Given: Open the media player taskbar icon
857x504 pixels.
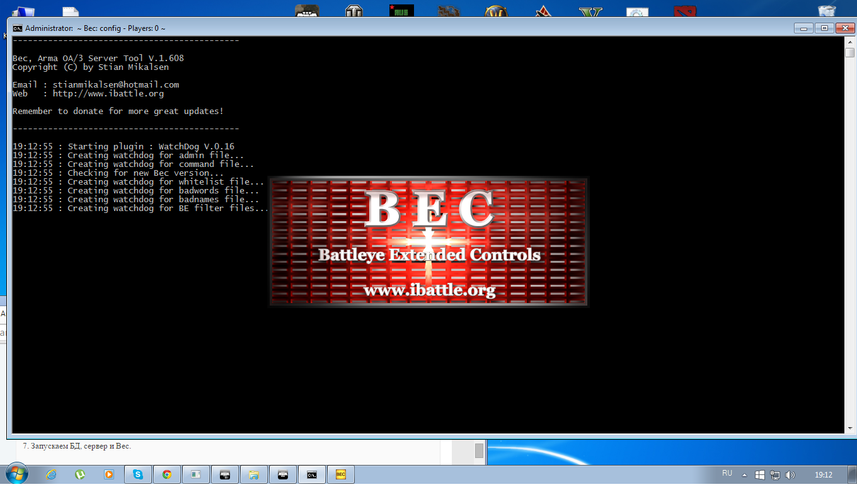Looking at the screenshot, I should coord(109,474).
